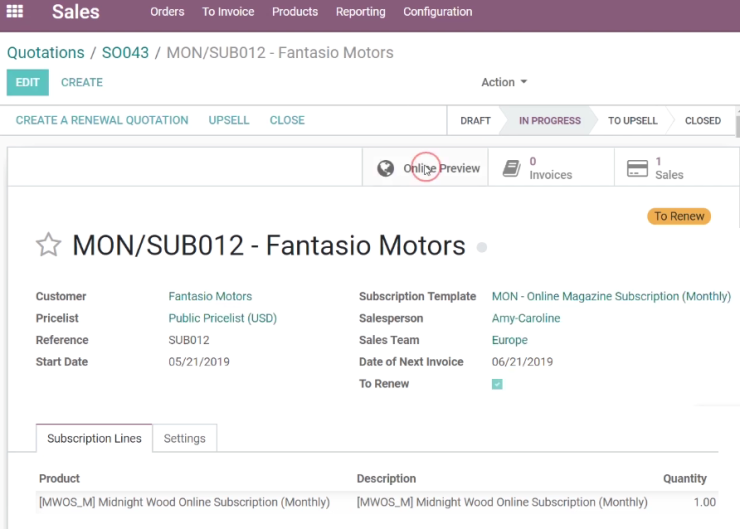This screenshot has height=529, width=740.
Task: Click the CLOSE subscription button
Action: point(287,120)
